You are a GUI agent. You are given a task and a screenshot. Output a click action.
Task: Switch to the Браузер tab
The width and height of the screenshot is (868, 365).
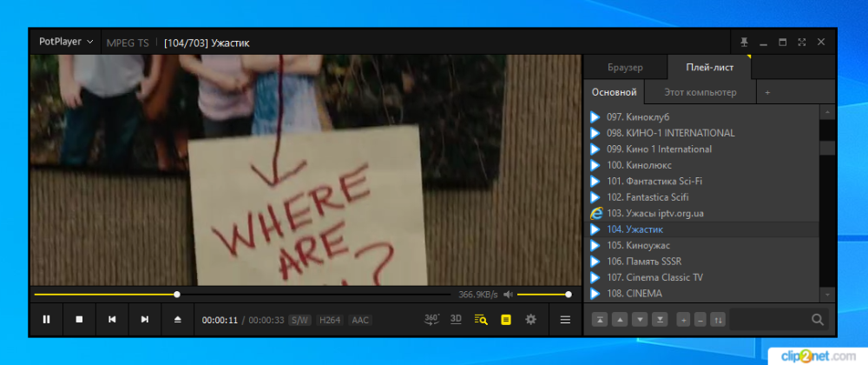625,68
